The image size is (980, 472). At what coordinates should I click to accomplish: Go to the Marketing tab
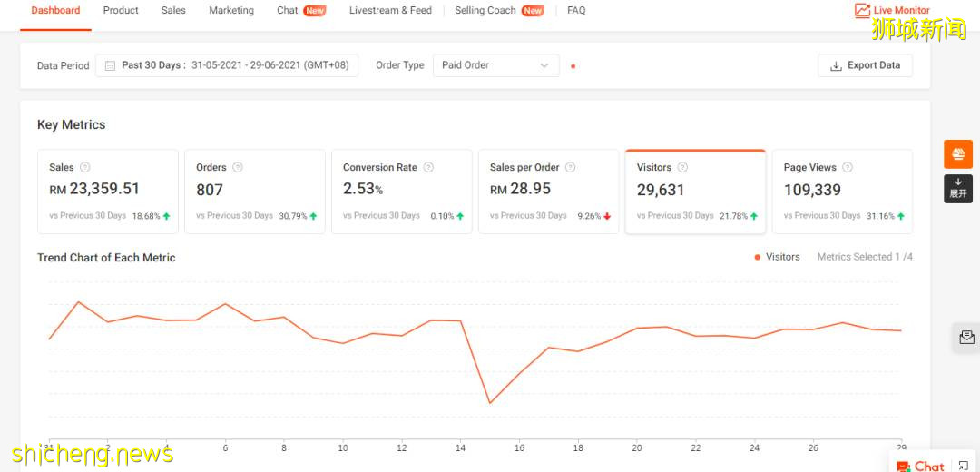point(231,11)
